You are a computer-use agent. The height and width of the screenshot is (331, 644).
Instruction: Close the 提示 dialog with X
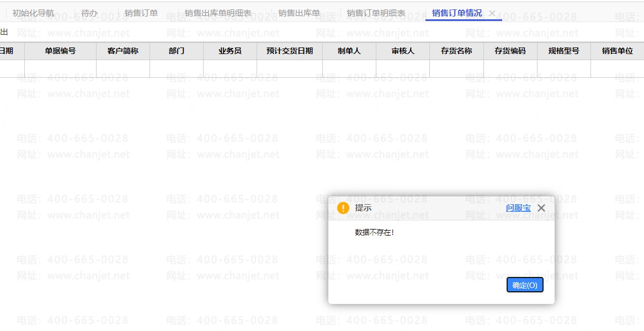click(541, 208)
